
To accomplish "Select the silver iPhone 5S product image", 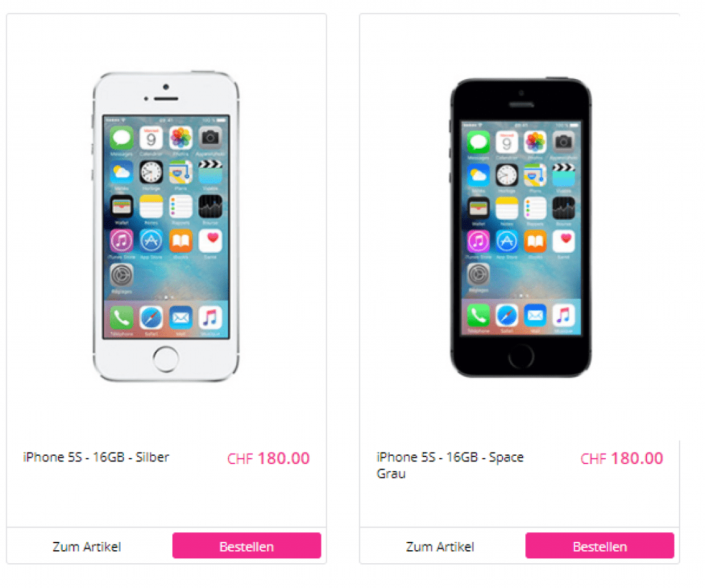I will [166, 226].
